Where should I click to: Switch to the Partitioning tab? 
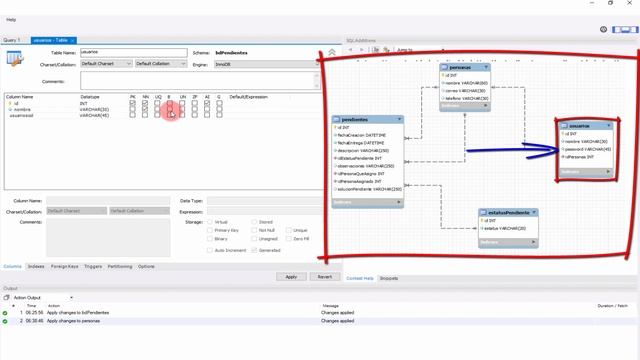pos(120,267)
